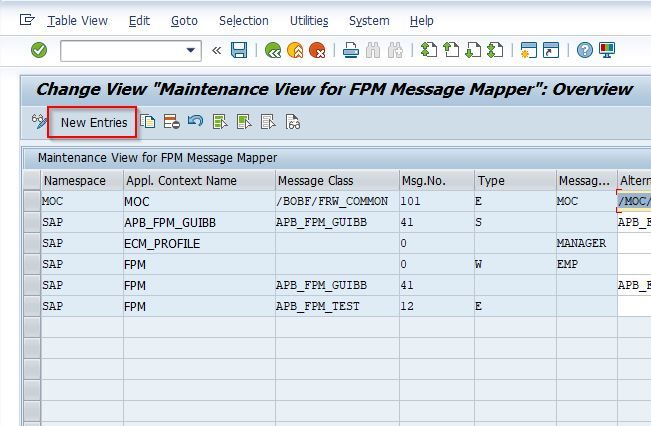Click the Select All icon
Image resolution: width=651 pixels, height=426 pixels.
[x=220, y=122]
